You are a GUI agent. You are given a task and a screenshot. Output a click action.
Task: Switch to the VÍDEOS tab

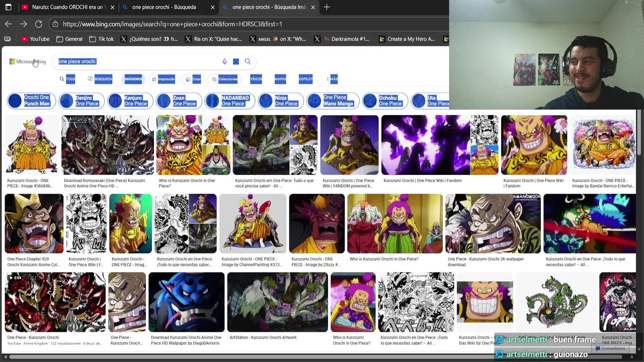click(256, 79)
